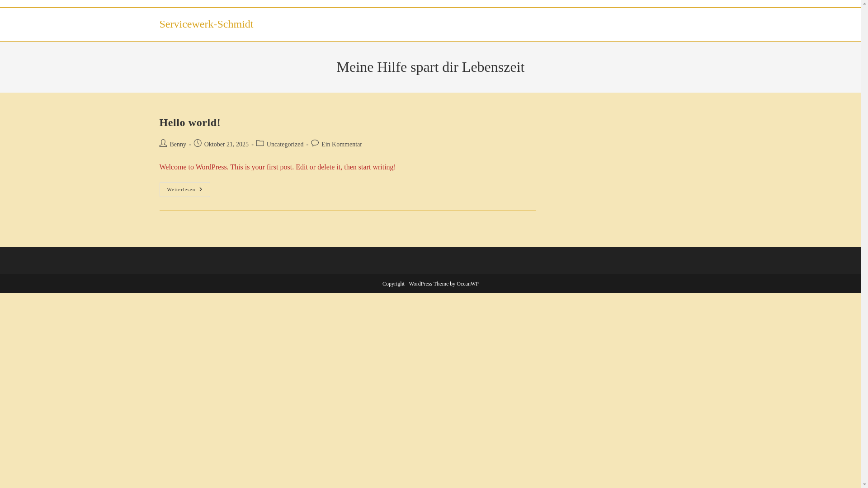Viewport: 868px width, 488px height.
Task: Click the clock icon next to the date
Action: [x=198, y=143]
